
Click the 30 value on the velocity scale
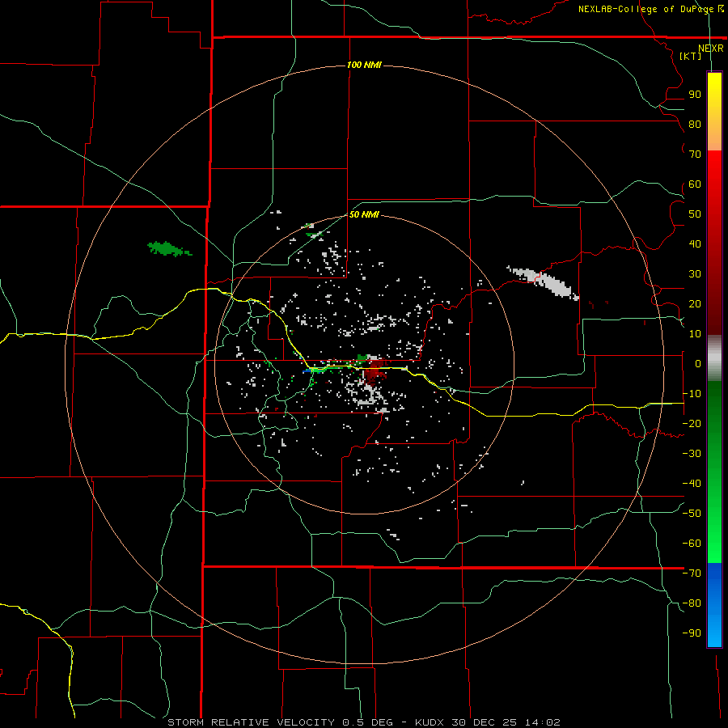pyautogui.click(x=695, y=274)
